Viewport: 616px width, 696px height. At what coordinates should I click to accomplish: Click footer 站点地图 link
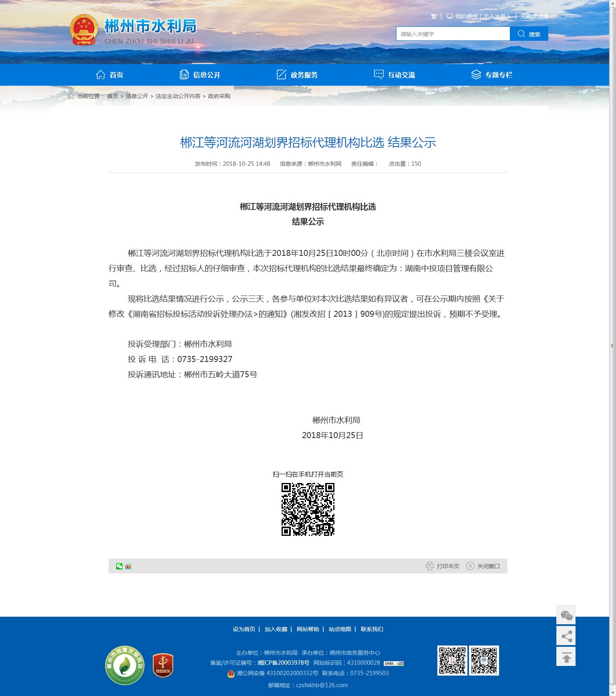tap(340, 629)
